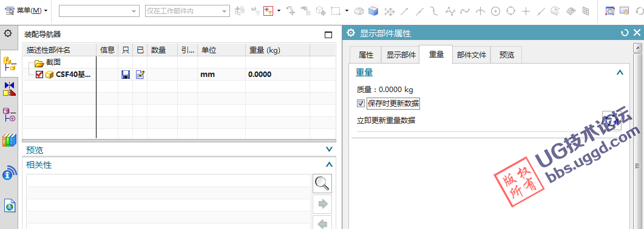Expand the 预览 section

(x=328, y=150)
